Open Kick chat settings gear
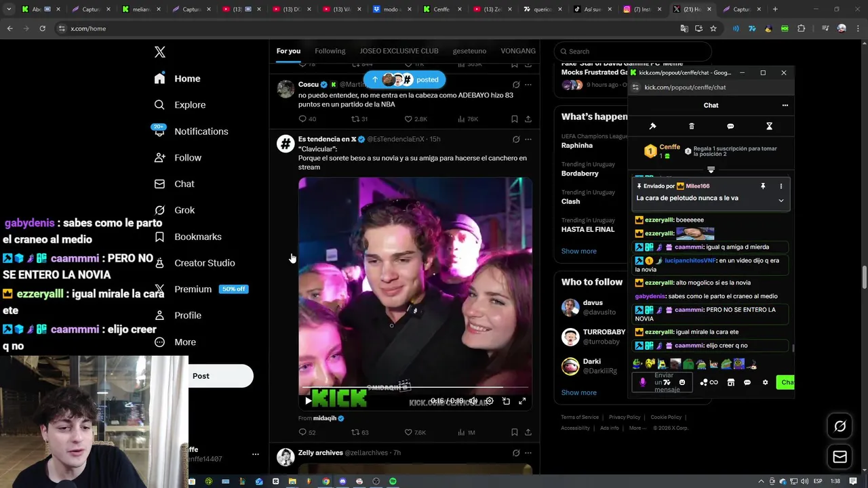 (x=765, y=382)
